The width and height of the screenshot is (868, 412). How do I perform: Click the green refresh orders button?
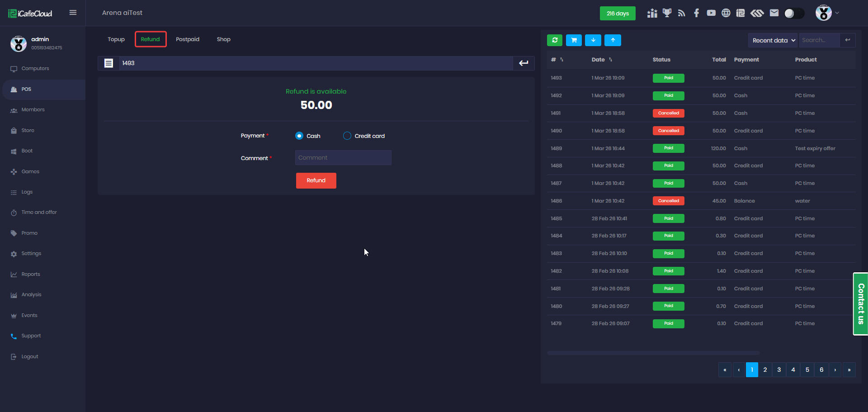(x=555, y=40)
